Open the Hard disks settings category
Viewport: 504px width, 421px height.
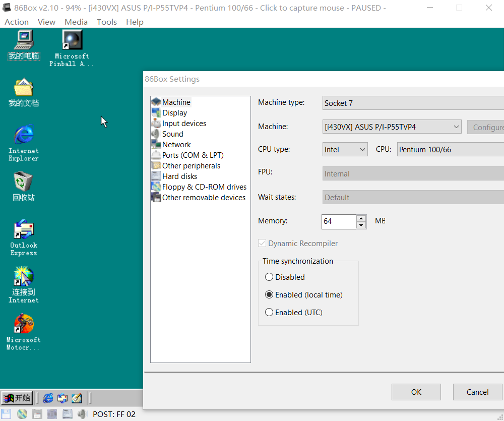[174, 176]
